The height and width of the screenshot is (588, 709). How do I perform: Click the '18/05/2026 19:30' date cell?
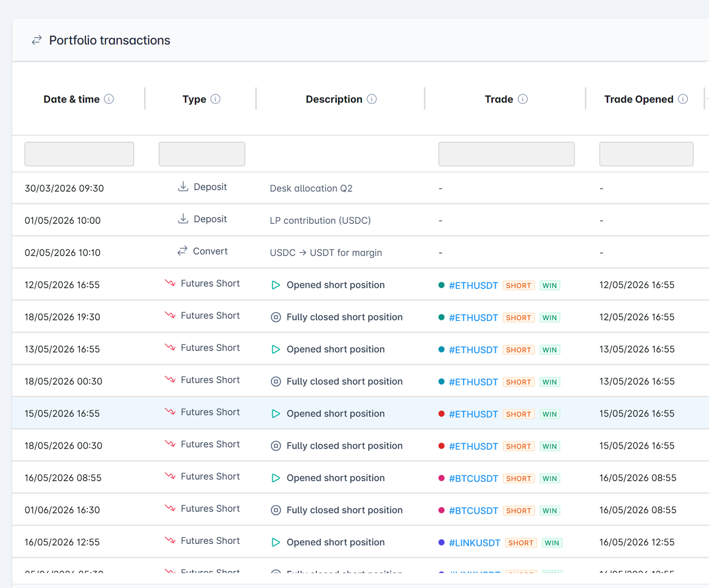[62, 317]
